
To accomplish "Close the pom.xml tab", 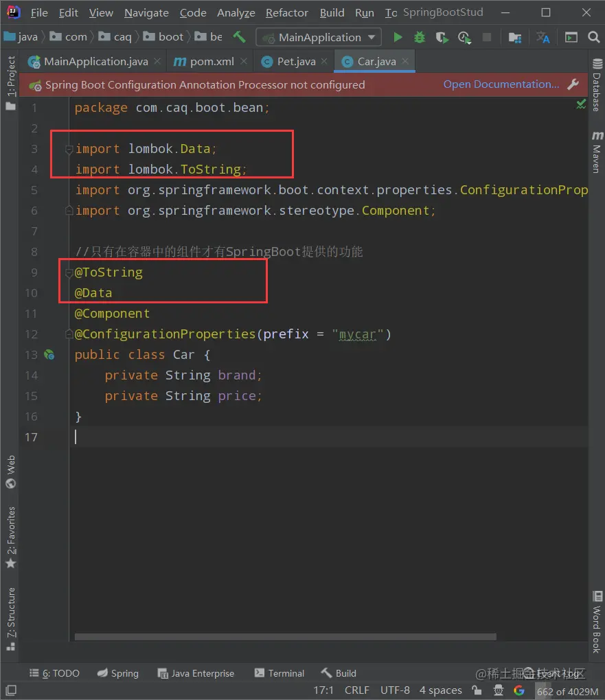I will [x=244, y=61].
